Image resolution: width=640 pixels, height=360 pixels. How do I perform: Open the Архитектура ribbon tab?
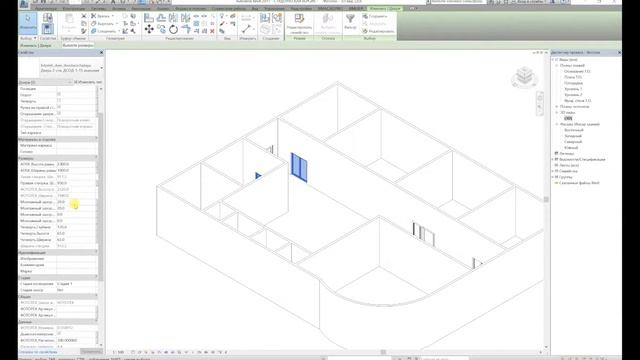pos(46,8)
